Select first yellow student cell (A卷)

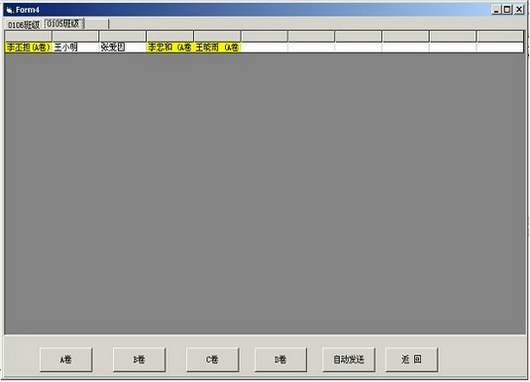tap(28, 47)
